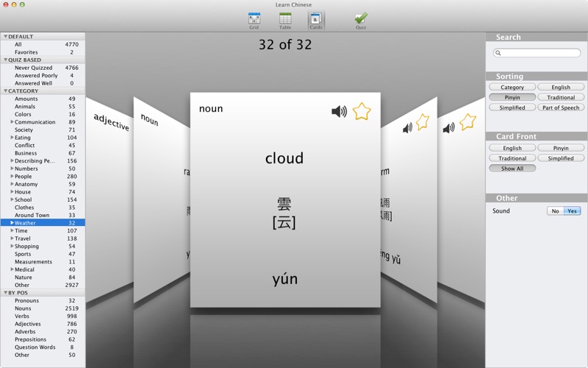588x368 pixels.
Task: Set Sound option to No
Action: pos(555,211)
